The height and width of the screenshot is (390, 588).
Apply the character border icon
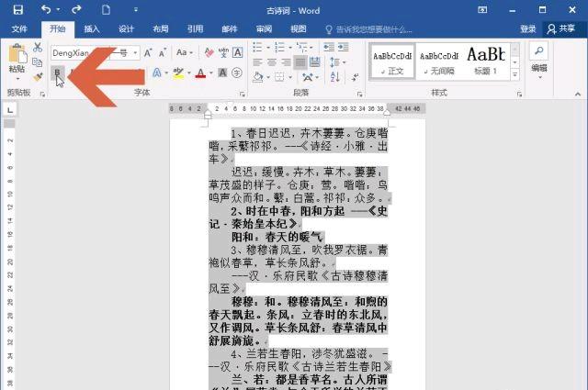tap(237, 52)
